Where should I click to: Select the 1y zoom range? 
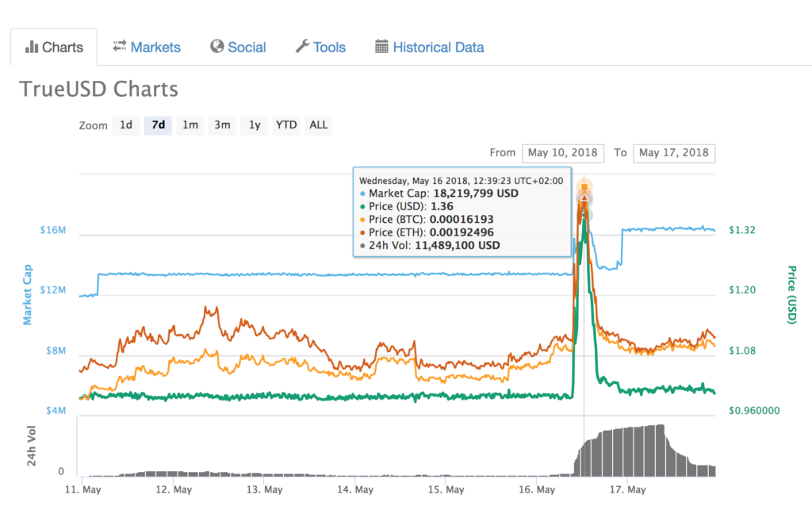[x=255, y=125]
